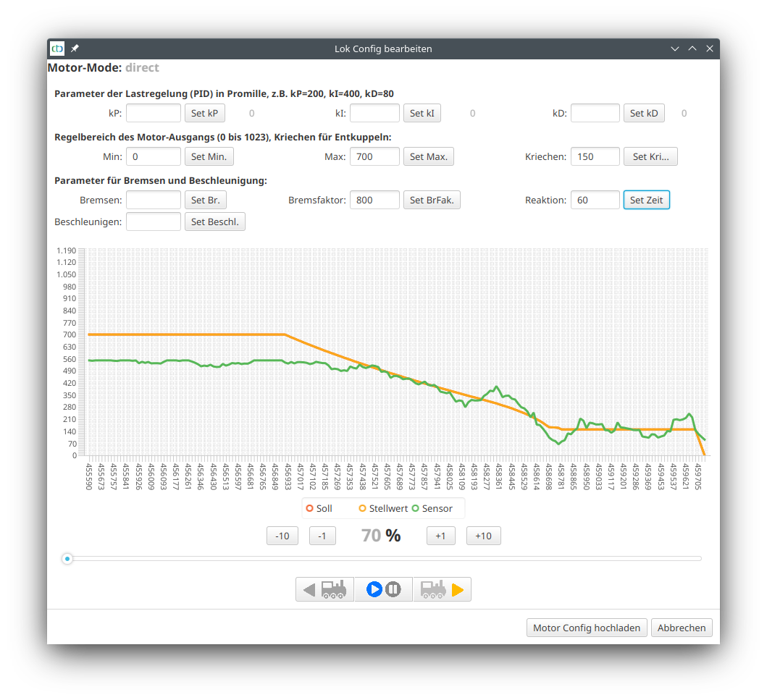This screenshot has width=767, height=700.
Task: Decrease speed by 1 percent
Action: point(322,536)
